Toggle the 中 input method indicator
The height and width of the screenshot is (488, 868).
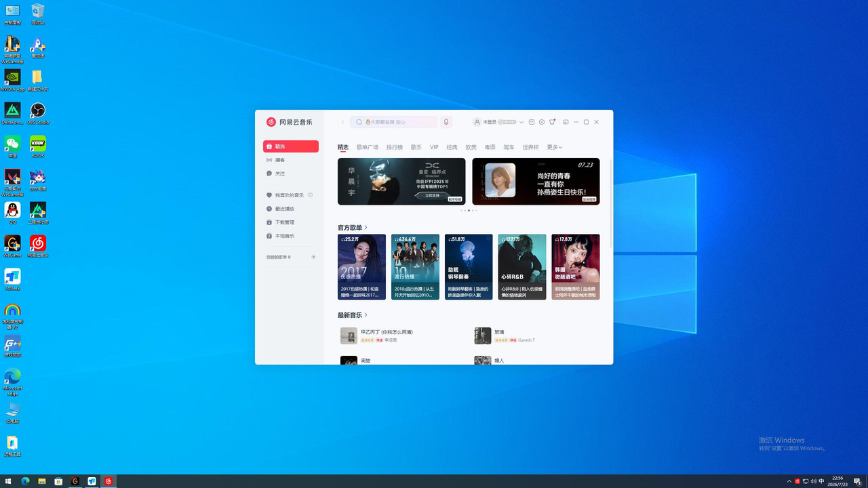point(821,481)
